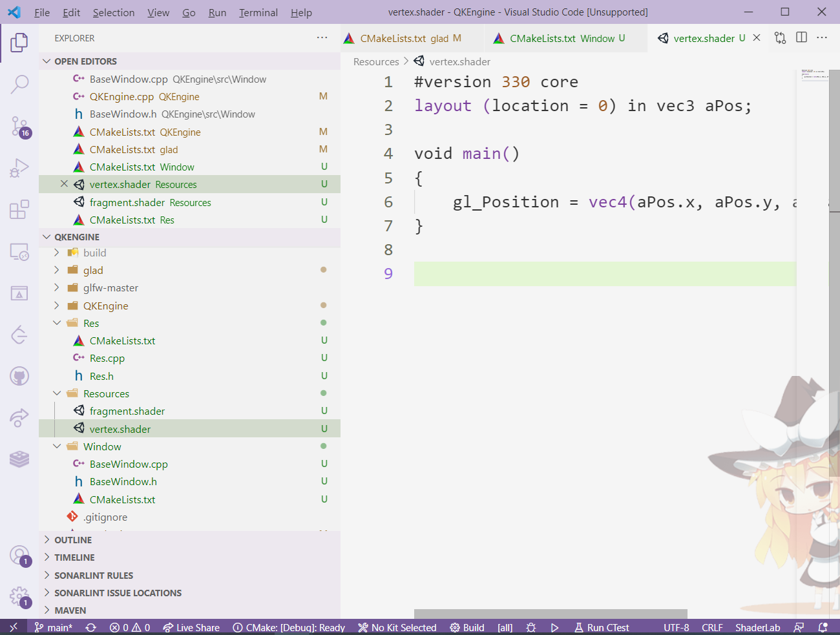This screenshot has width=840, height=635.
Task: Expand the SonarLint Rules panel
Action: (x=189, y=575)
